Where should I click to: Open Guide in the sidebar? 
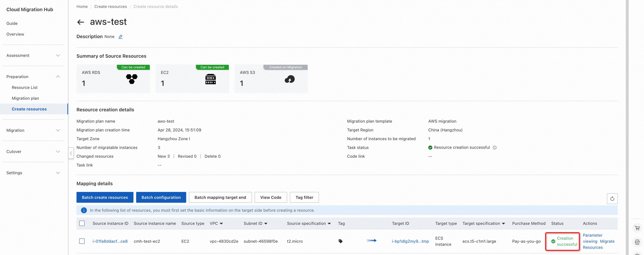12,23
